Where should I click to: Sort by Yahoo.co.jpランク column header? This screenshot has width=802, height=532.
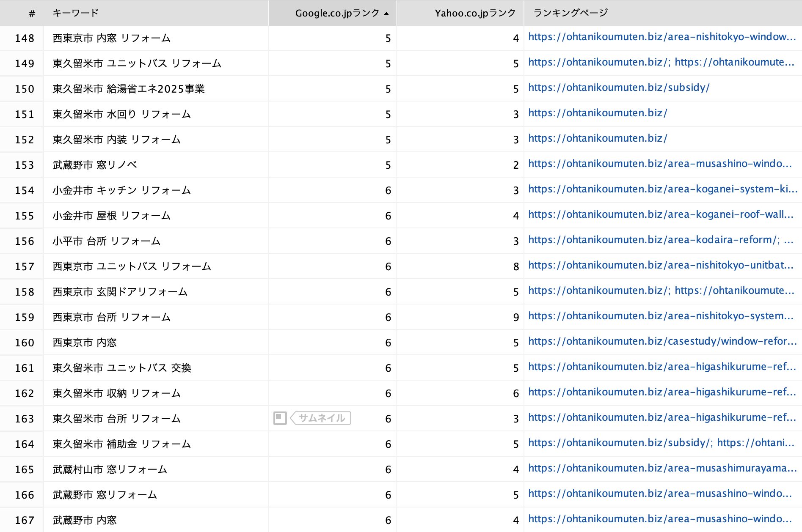point(475,13)
